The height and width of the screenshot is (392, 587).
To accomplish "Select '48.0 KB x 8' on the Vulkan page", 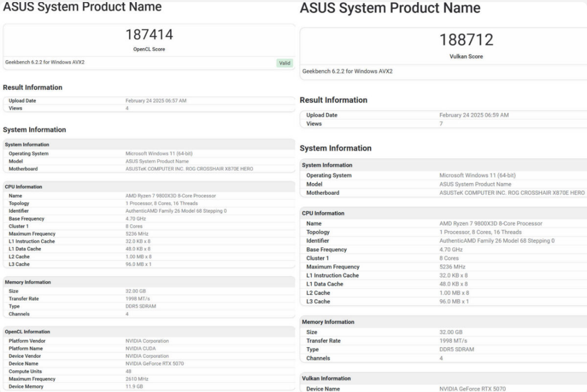I will coord(454,284).
